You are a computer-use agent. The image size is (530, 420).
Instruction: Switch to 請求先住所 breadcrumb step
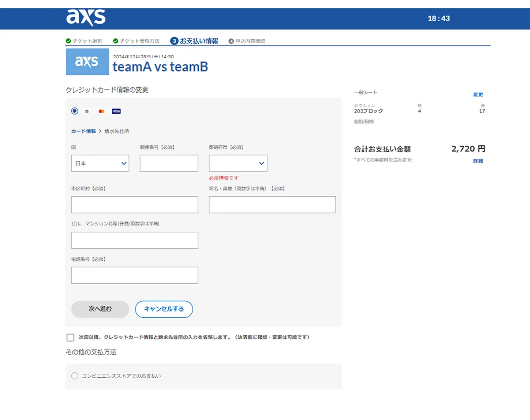point(117,131)
